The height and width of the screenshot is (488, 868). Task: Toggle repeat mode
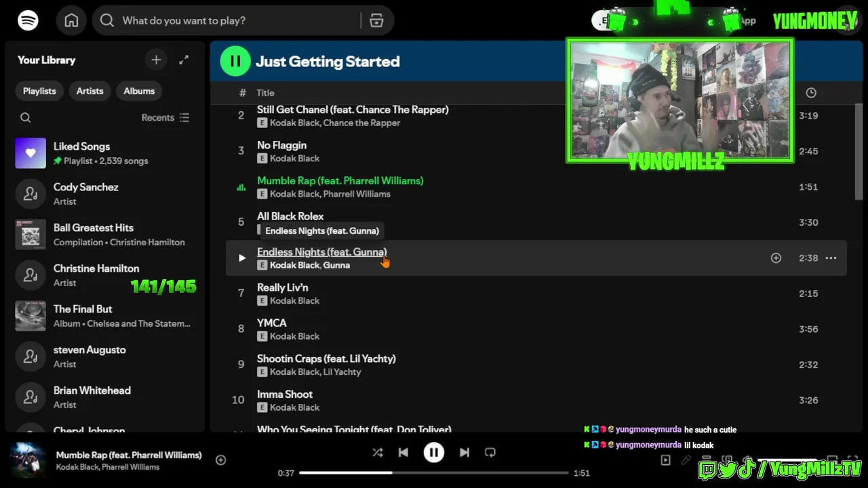(490, 453)
